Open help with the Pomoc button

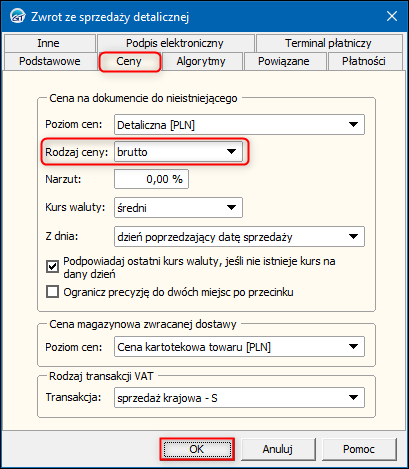(x=359, y=449)
